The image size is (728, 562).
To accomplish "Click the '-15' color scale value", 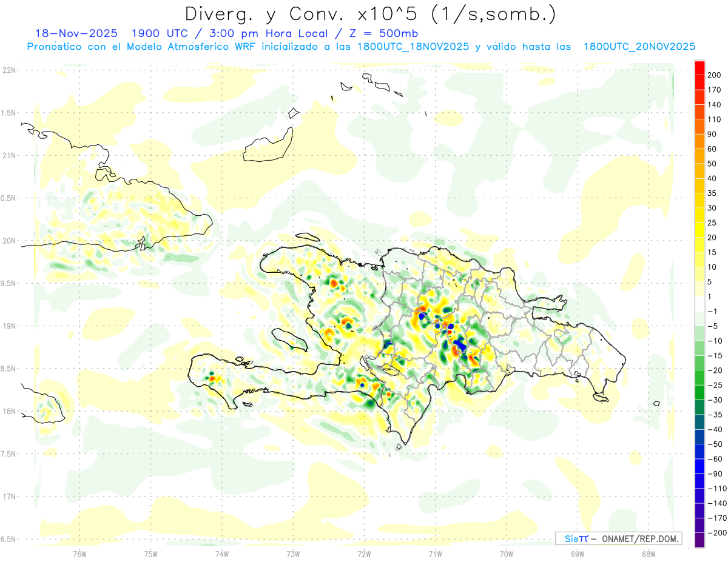I will 715,355.
